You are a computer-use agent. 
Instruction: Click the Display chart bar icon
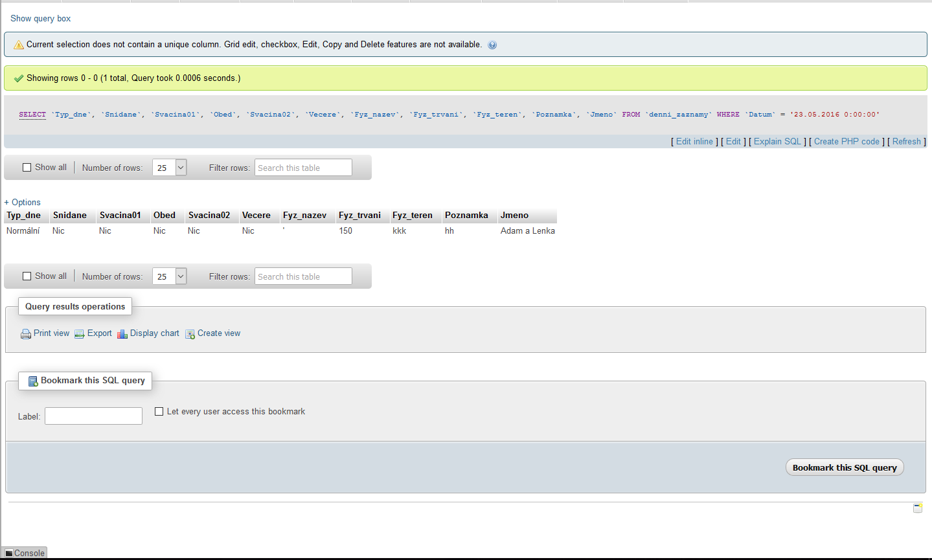pyautogui.click(x=122, y=334)
